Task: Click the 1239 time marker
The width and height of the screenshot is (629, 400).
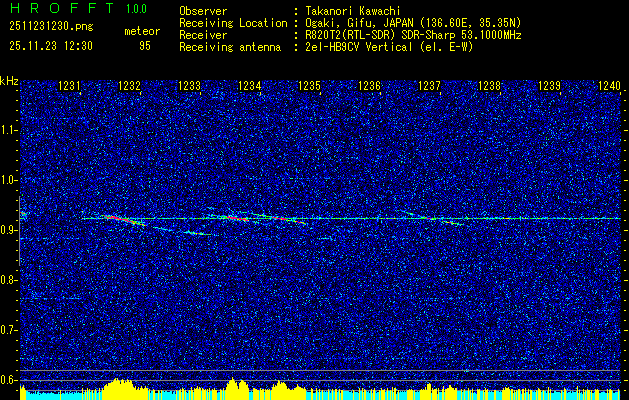Action: [549, 85]
